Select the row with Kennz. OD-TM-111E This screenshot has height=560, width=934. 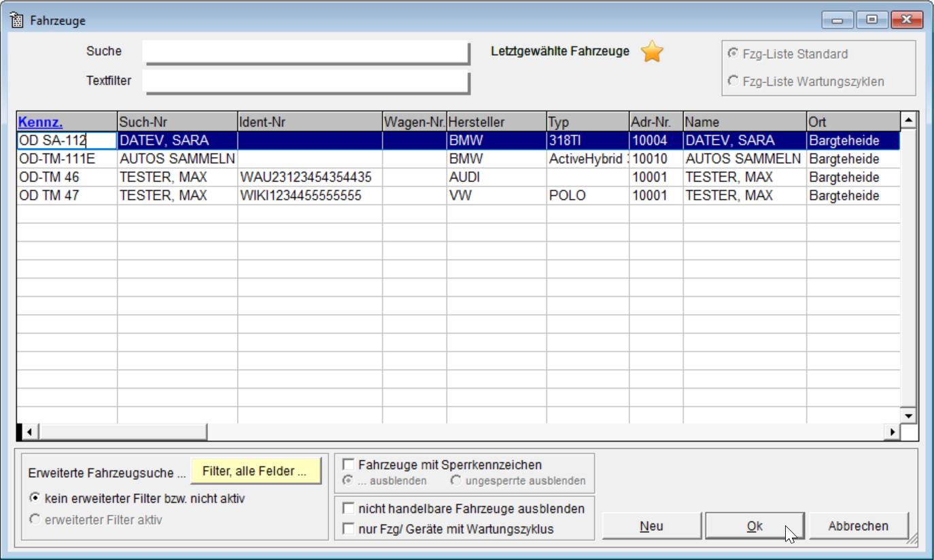(x=458, y=159)
